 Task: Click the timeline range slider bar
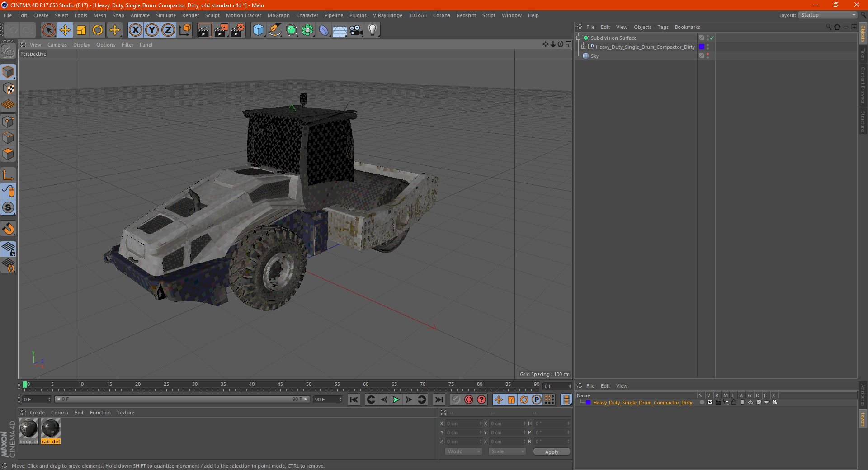pos(182,399)
